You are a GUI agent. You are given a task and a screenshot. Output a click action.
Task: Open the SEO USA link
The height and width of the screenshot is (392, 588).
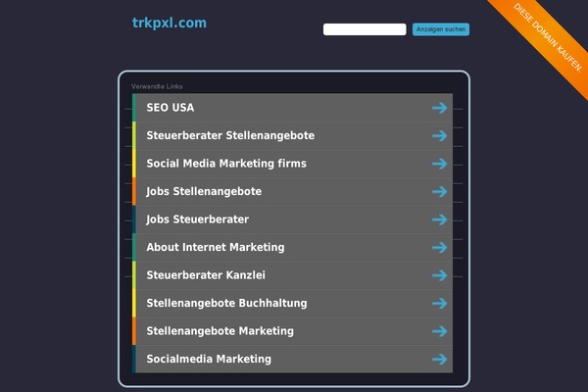point(171,108)
